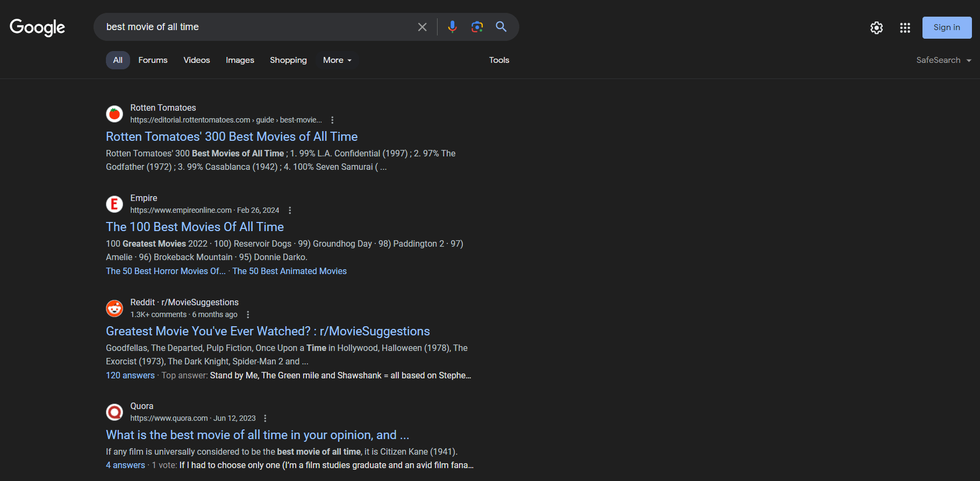This screenshot has width=980, height=481.
Task: Click the Rotten Tomatoes favicon
Action: [115, 114]
